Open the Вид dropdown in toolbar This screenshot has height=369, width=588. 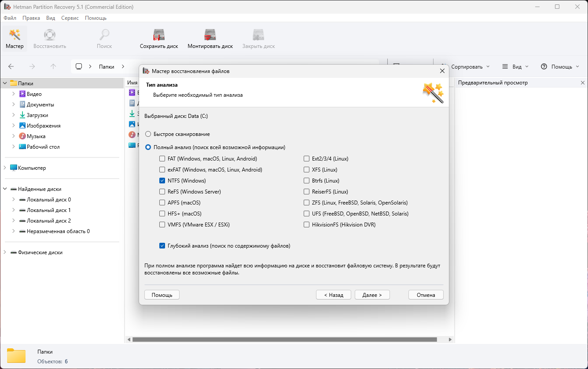pos(515,66)
